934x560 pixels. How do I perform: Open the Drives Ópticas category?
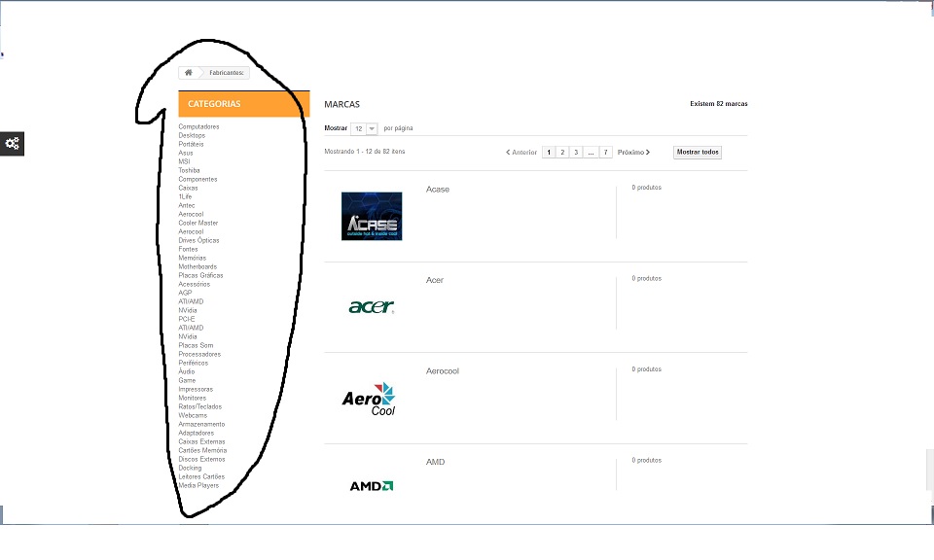198,240
